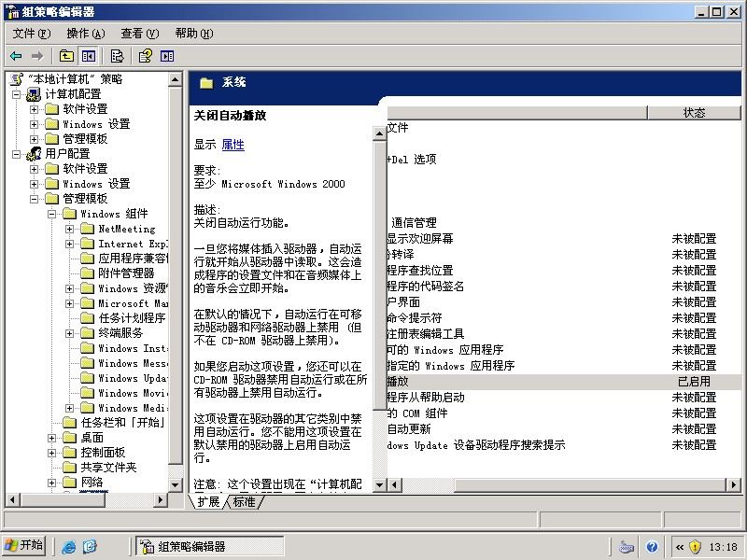Collapse the 用户配置 node
Image resolution: width=747 pixels, height=560 pixels.
[x=17, y=154]
